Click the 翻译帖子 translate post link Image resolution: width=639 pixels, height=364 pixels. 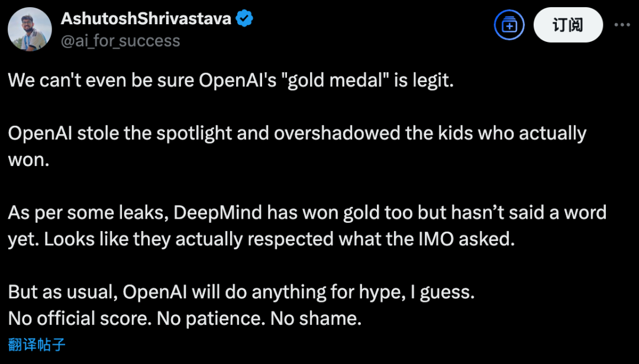[x=37, y=345]
